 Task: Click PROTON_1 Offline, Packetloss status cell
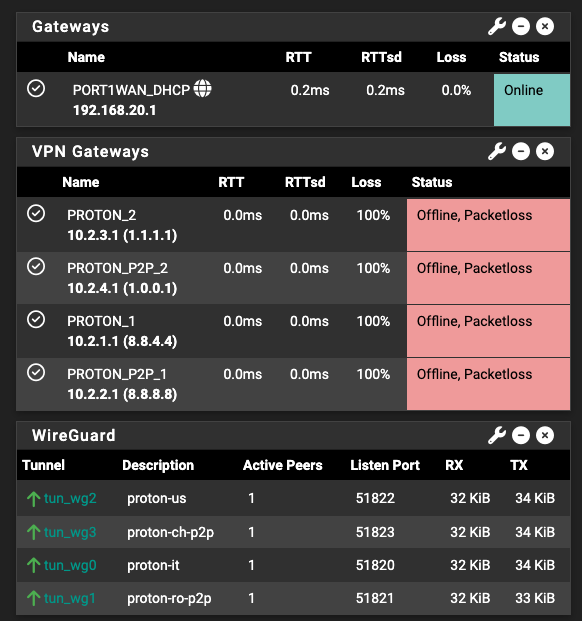(488, 331)
